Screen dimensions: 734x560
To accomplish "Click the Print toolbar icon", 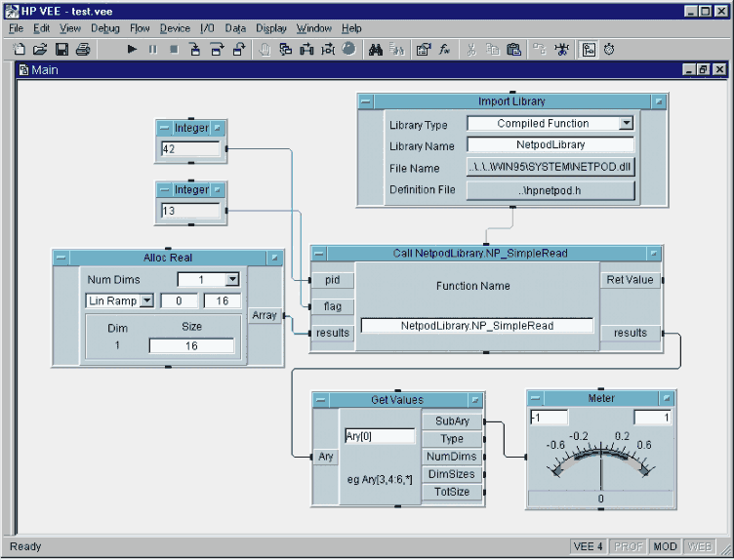I will (x=83, y=49).
